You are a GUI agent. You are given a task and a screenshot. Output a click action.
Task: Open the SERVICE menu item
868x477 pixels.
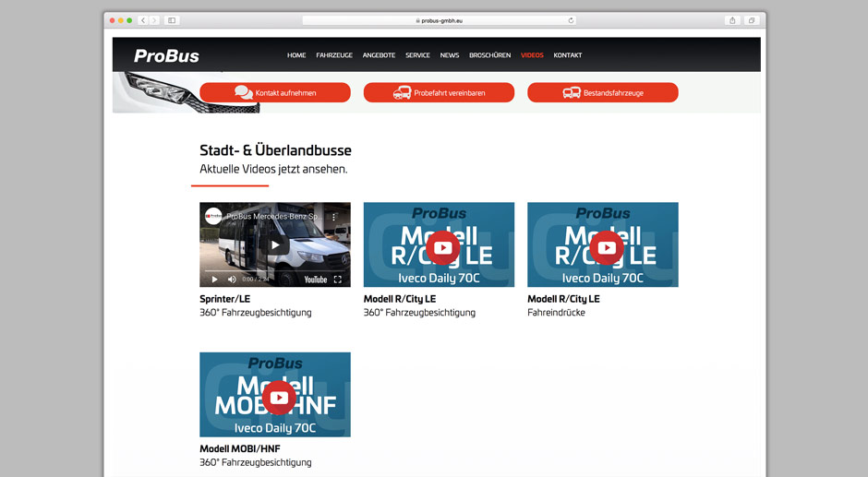click(417, 55)
